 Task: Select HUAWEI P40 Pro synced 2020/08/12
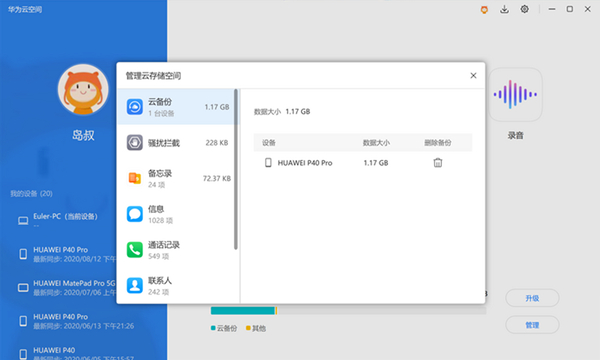pos(66,254)
